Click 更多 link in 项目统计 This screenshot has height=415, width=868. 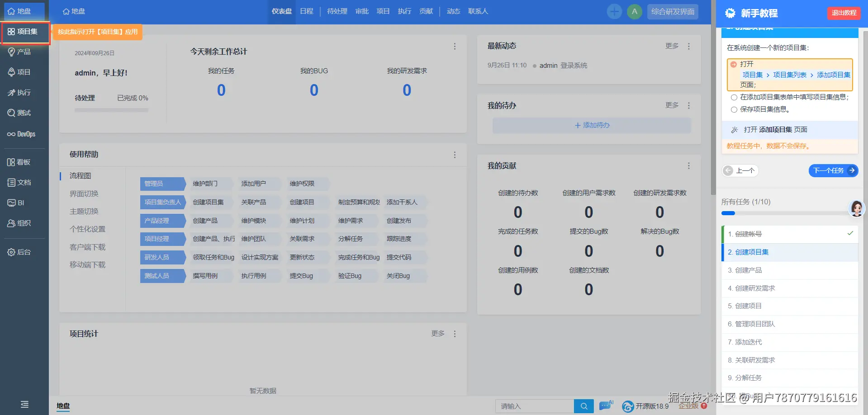pyautogui.click(x=437, y=334)
